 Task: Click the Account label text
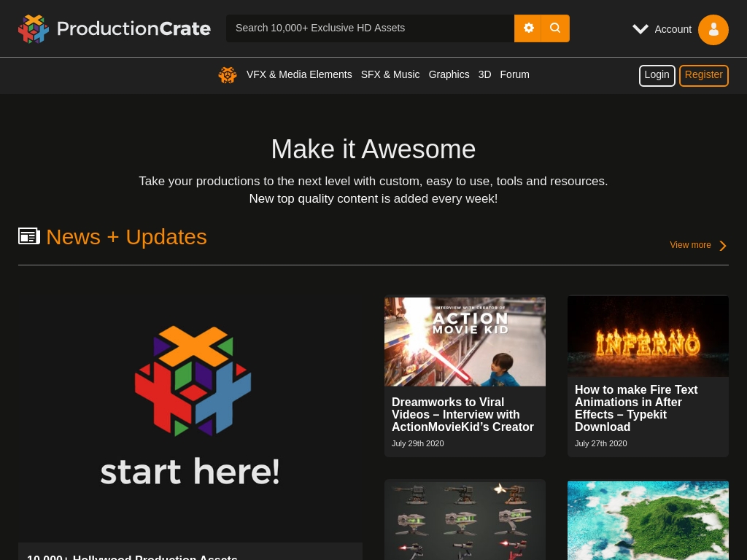pos(673,29)
